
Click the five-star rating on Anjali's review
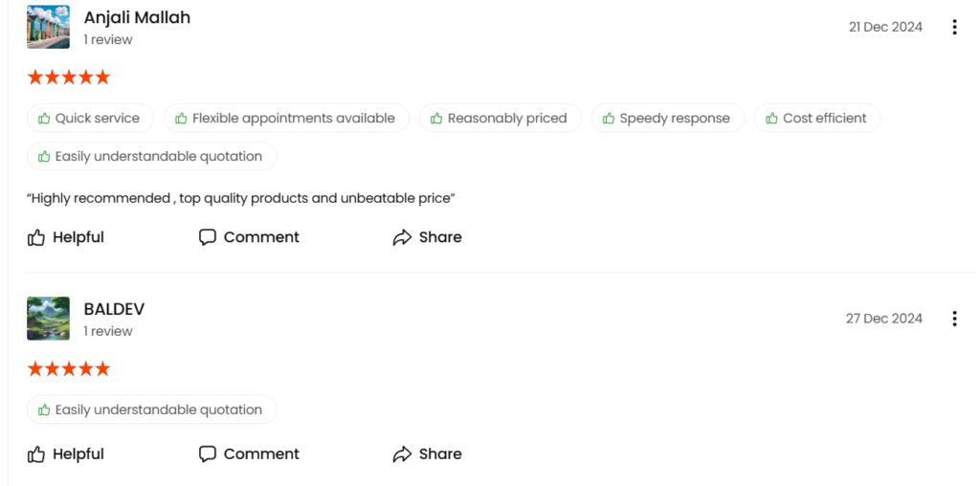click(x=69, y=77)
